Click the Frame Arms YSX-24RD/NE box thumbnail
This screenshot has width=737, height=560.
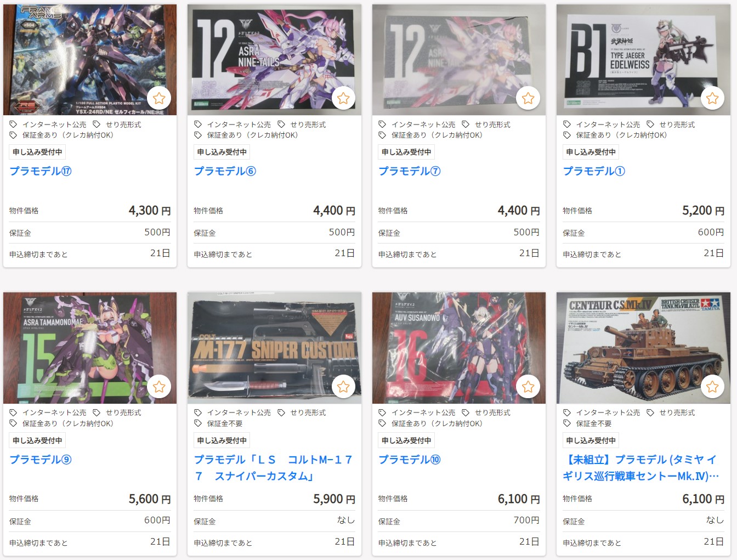click(x=90, y=60)
